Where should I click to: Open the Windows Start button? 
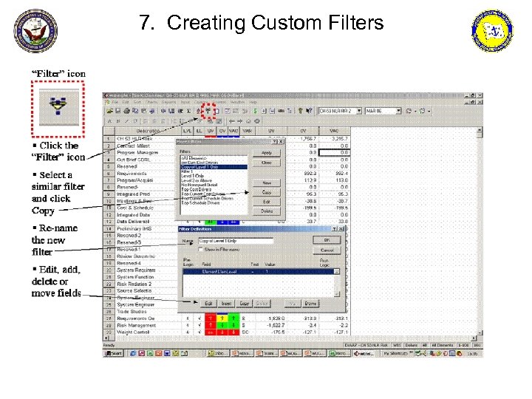[x=114, y=353]
